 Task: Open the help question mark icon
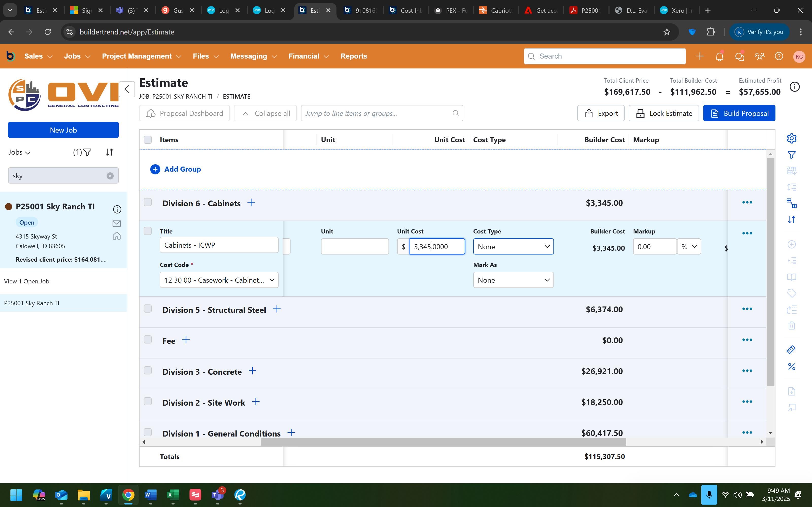[779, 56]
